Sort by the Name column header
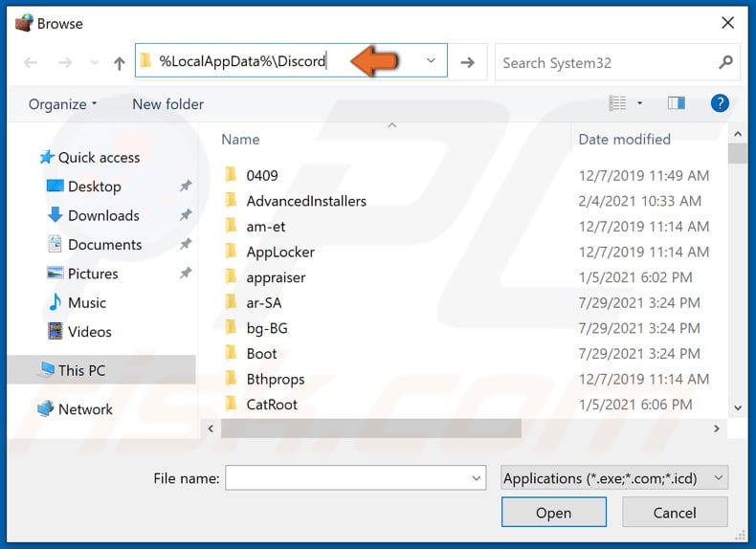This screenshot has width=756, height=549. [240, 140]
